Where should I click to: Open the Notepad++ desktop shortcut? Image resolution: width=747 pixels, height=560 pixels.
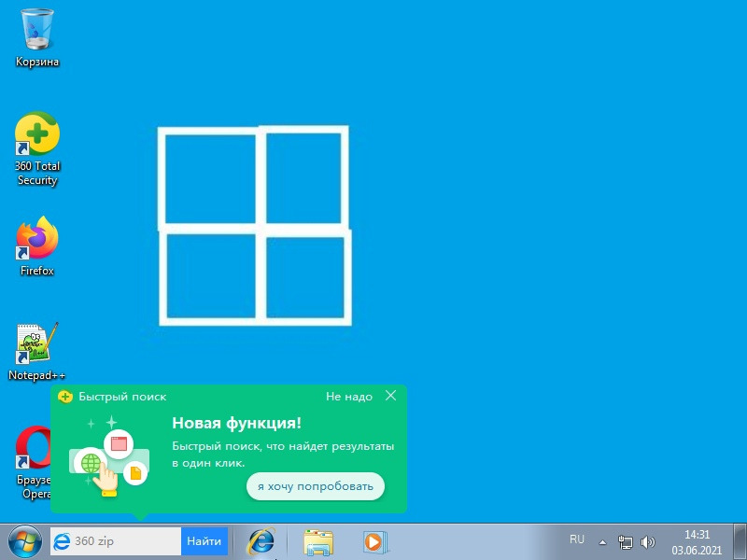tap(37, 344)
